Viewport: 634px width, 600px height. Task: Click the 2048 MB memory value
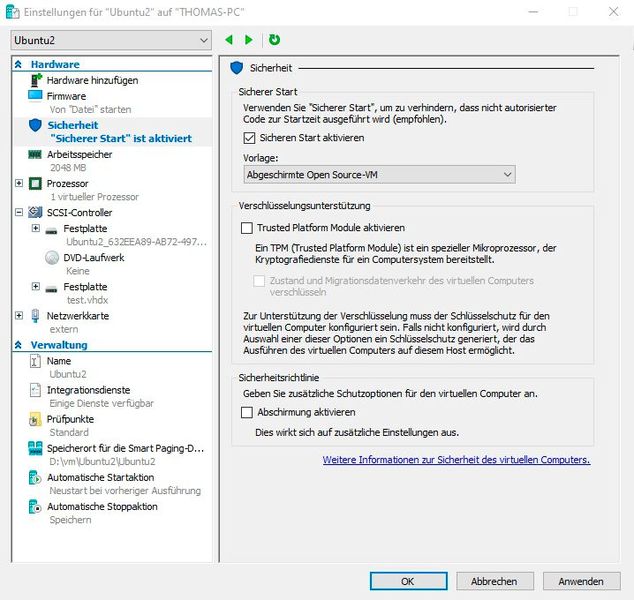[68, 168]
